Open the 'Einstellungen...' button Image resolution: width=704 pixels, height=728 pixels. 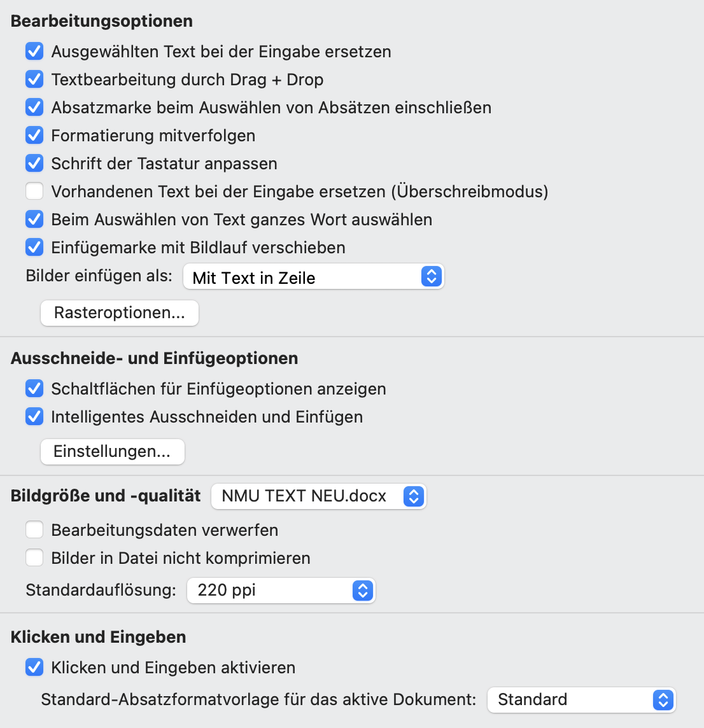click(x=113, y=452)
